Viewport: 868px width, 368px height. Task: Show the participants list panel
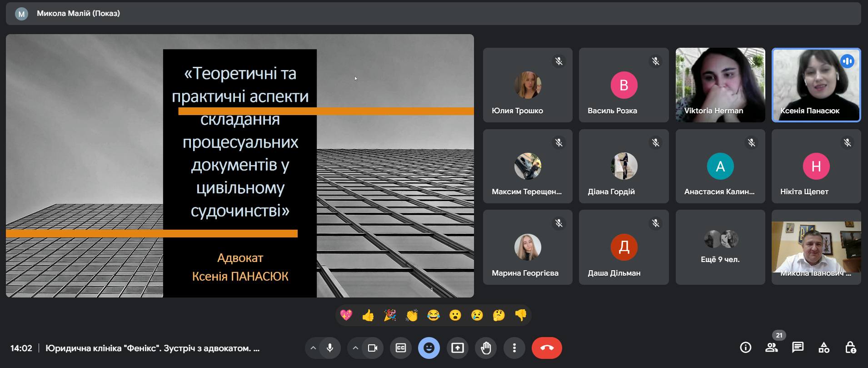coord(771,348)
